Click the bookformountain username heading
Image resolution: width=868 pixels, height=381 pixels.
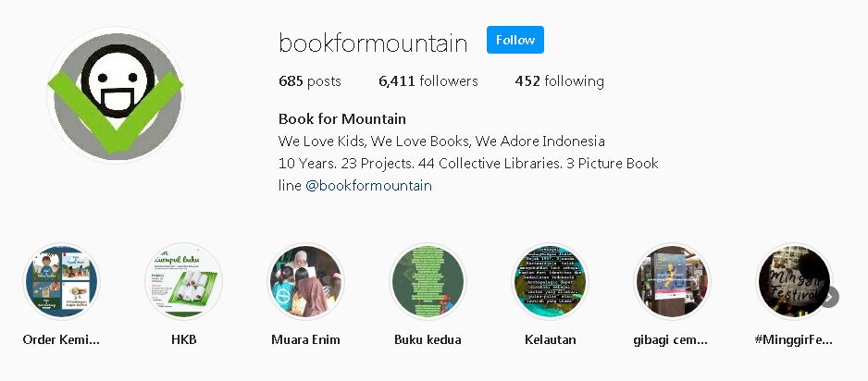tap(373, 43)
